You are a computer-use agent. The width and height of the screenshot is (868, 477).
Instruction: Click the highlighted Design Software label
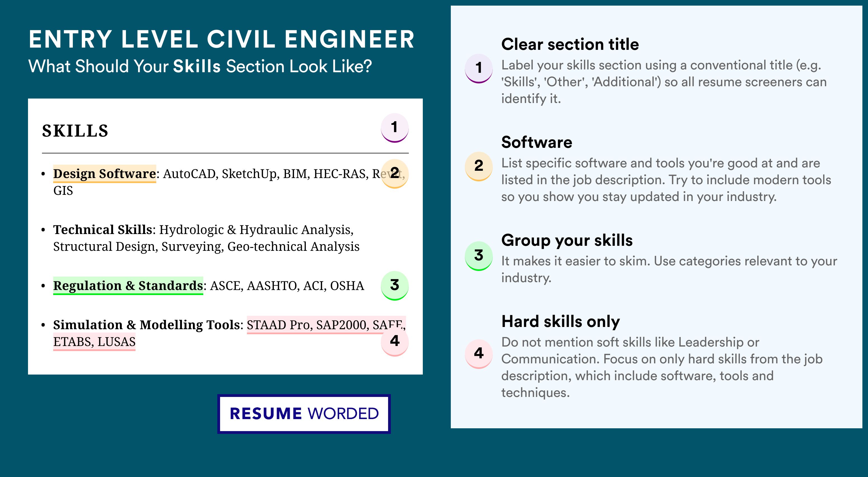[104, 174]
